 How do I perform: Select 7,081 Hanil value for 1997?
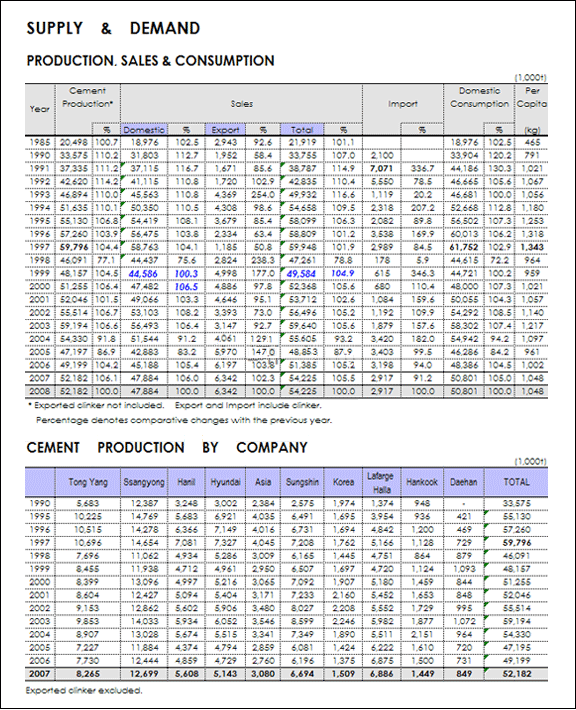tap(186, 542)
